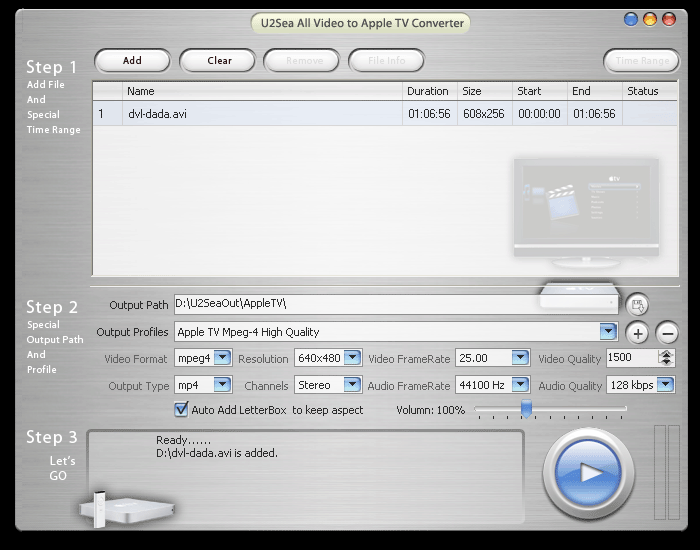Expand the Audio Quality dropdown

[x=665, y=384]
